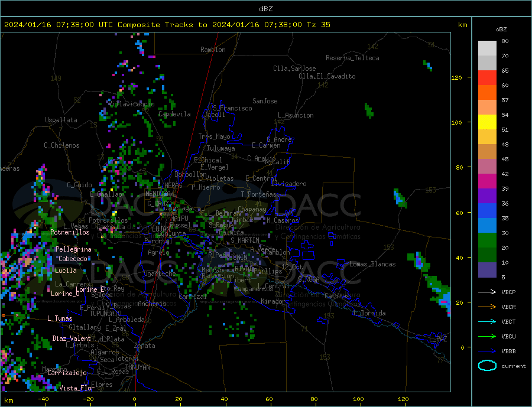Click the S_MARTIN label
Image resolution: width=532 pixels, height=407 pixels.
245,240
